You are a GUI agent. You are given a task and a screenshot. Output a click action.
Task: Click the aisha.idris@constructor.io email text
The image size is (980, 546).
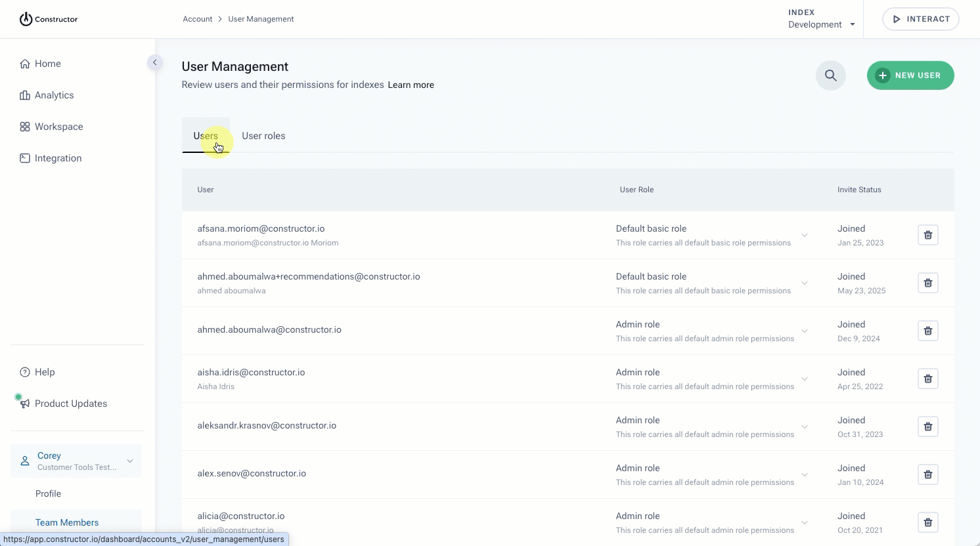[x=251, y=372]
